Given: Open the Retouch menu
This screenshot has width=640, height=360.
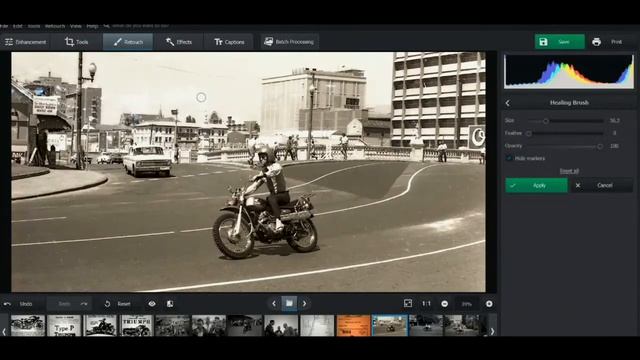Looking at the screenshot, I should point(55,26).
